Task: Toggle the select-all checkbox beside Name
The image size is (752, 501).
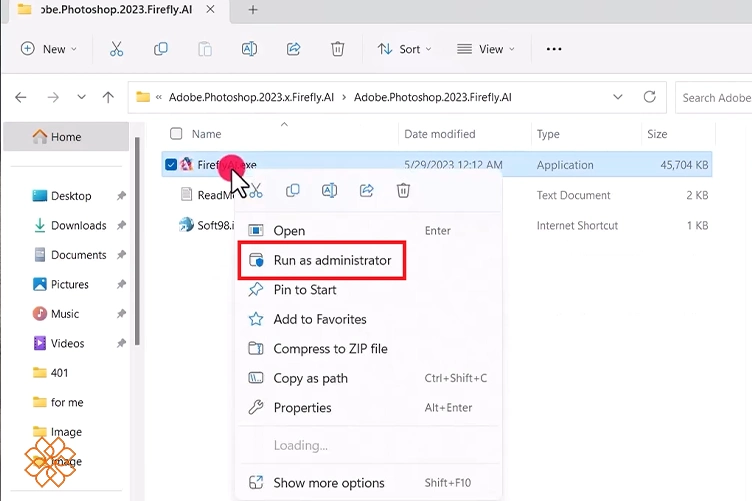Action: pos(176,134)
